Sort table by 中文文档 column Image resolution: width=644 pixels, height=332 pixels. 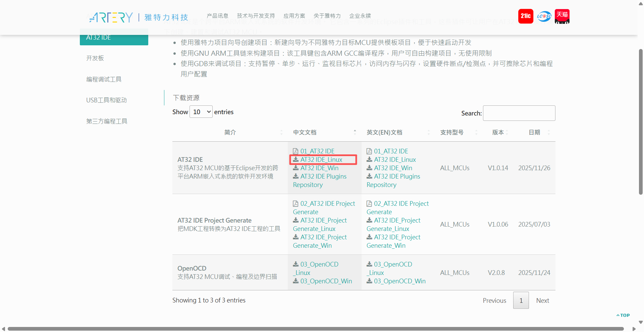[324, 132]
